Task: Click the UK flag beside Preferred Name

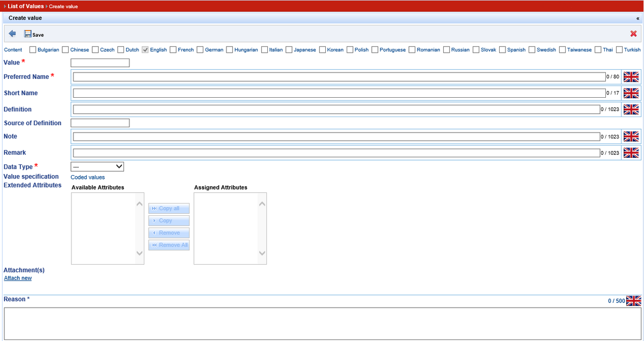Action: [631, 77]
